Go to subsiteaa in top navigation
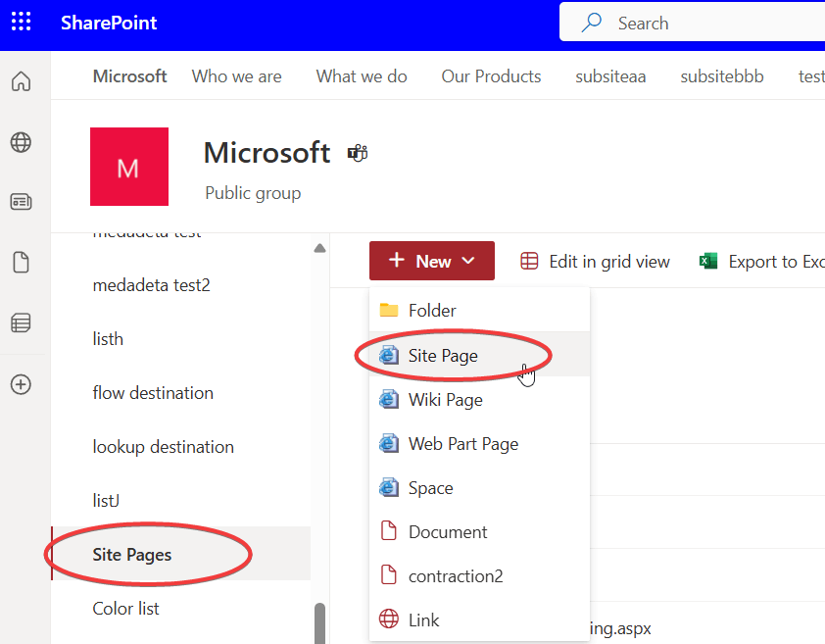The image size is (825, 644). pos(610,76)
